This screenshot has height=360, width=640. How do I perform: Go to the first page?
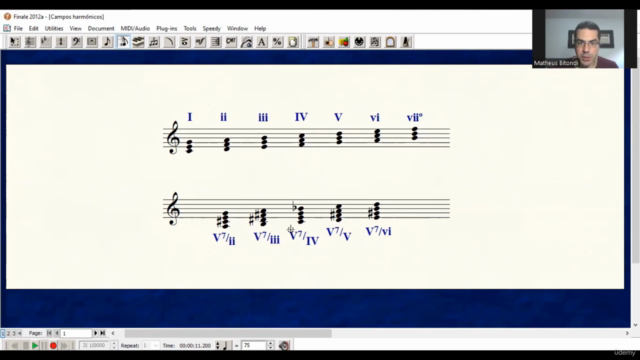(49, 333)
